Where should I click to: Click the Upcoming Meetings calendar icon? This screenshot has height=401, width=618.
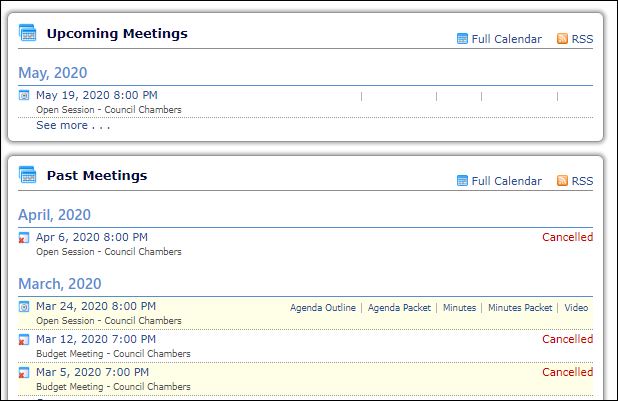[27, 33]
